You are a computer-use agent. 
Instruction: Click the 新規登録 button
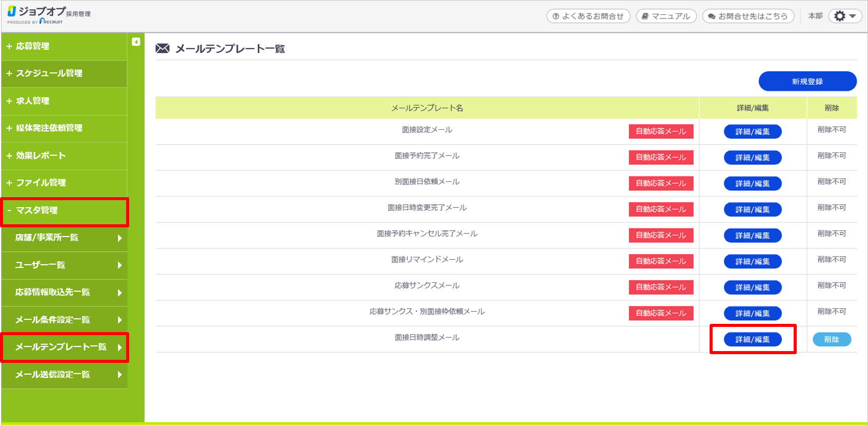coord(807,81)
